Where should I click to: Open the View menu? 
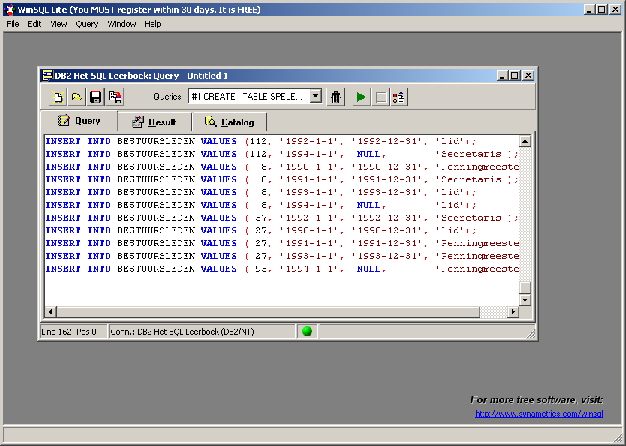click(x=59, y=24)
